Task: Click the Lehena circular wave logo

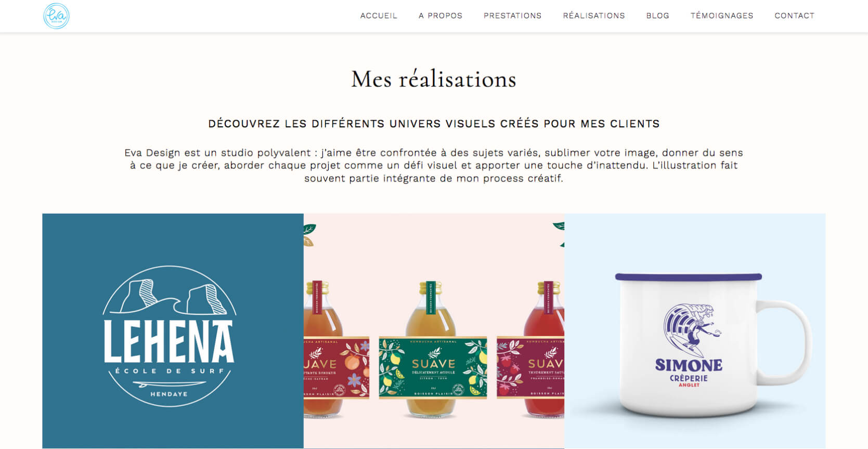Action: tap(170, 336)
